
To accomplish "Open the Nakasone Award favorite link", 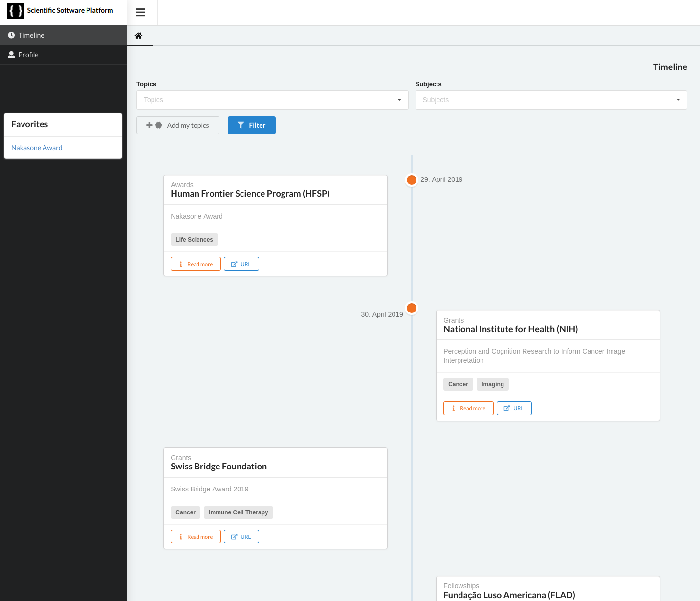I will [x=37, y=148].
